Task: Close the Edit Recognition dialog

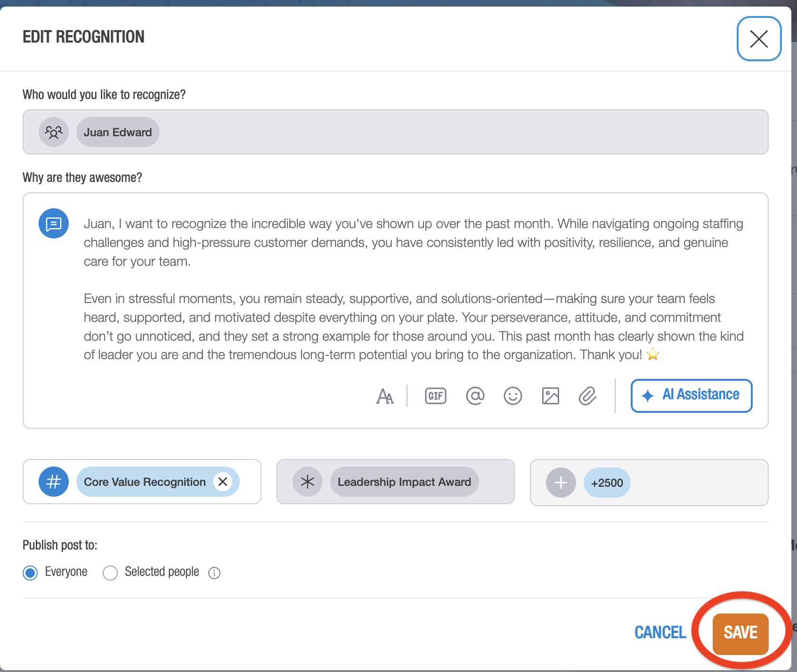Action: click(759, 39)
